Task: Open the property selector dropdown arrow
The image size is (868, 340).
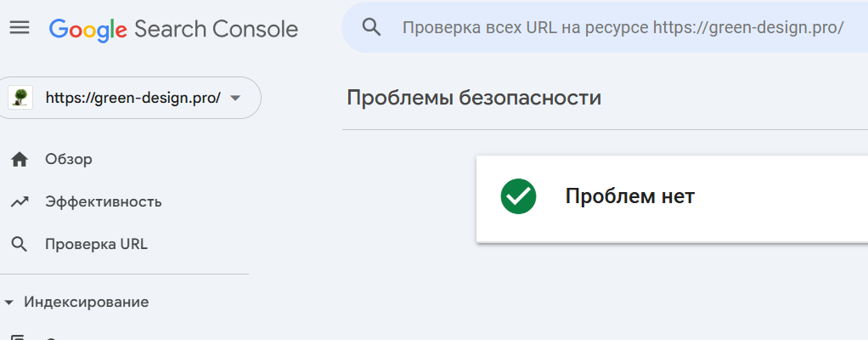Action: coord(235,98)
